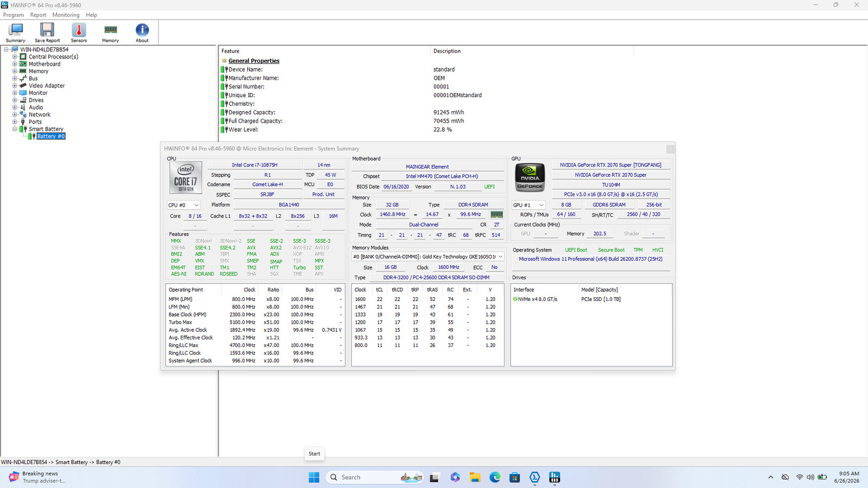Image resolution: width=868 pixels, height=488 pixels.
Task: Launch Microsoft Copilot from the taskbar
Action: 455,477
